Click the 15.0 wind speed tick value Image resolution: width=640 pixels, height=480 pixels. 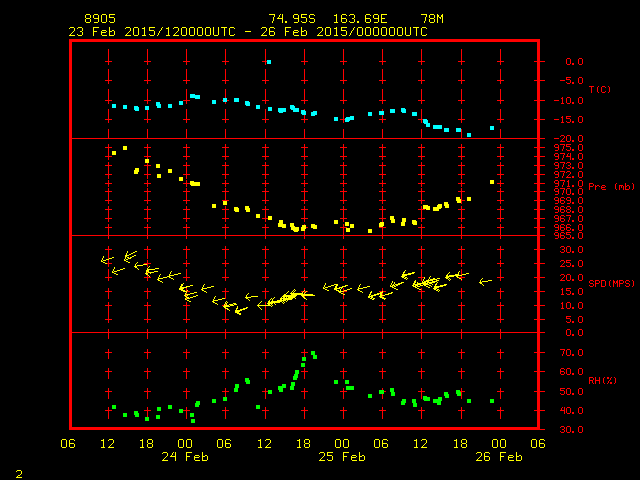(571, 291)
